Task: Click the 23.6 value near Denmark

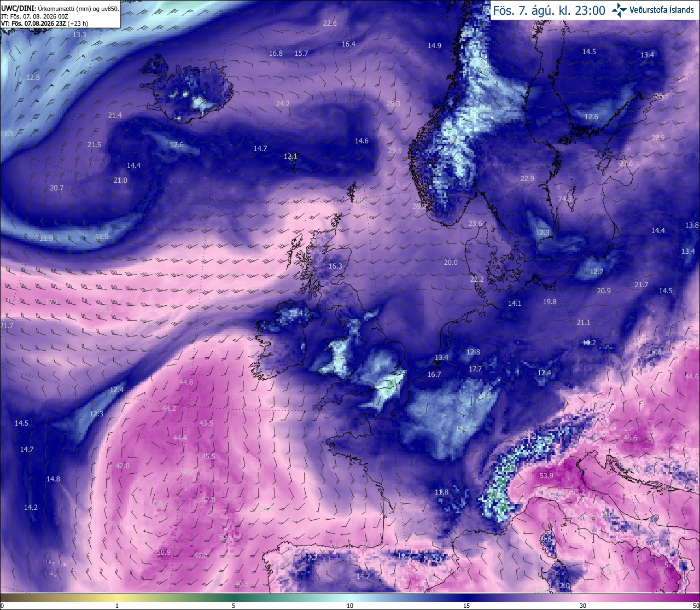Action: [x=476, y=223]
